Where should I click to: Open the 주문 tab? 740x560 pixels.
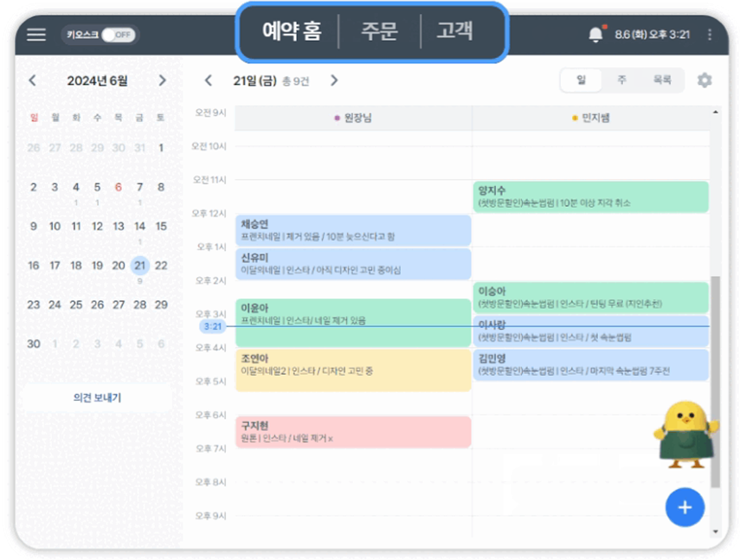378,32
